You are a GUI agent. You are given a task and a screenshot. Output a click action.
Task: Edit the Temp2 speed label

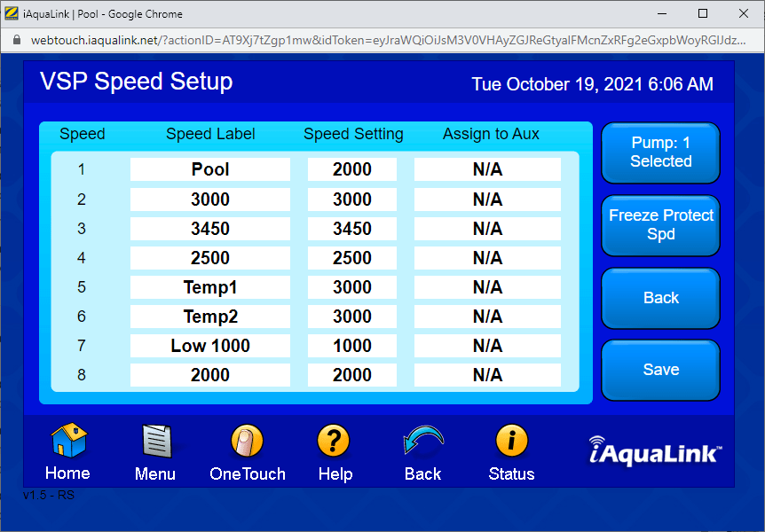tap(210, 317)
